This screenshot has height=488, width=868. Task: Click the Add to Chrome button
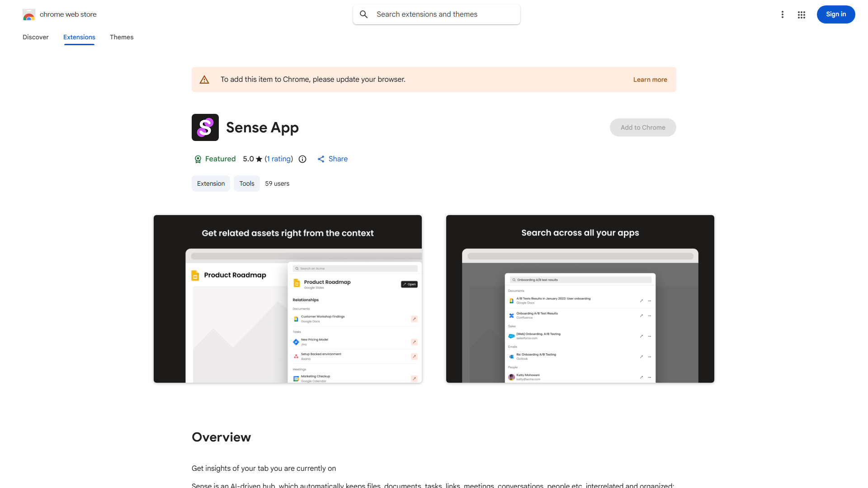tap(642, 127)
